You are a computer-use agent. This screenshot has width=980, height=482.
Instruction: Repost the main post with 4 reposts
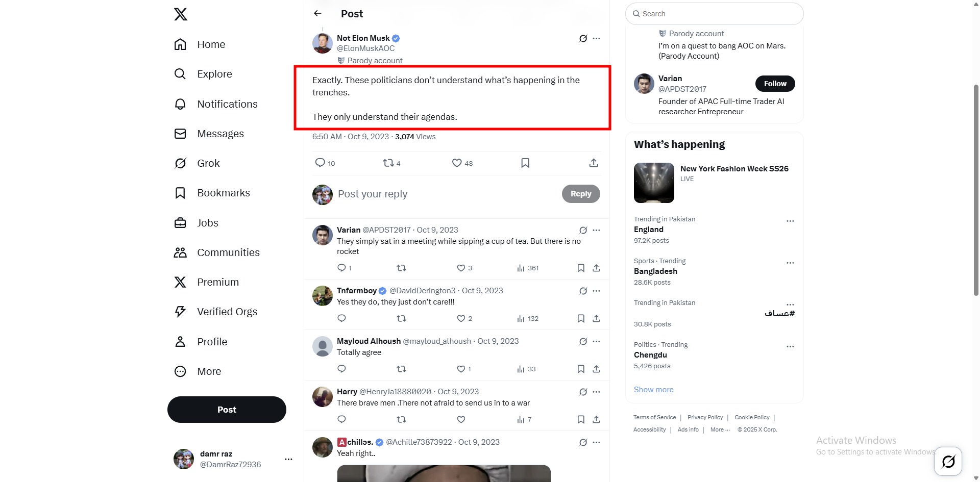[388, 163]
